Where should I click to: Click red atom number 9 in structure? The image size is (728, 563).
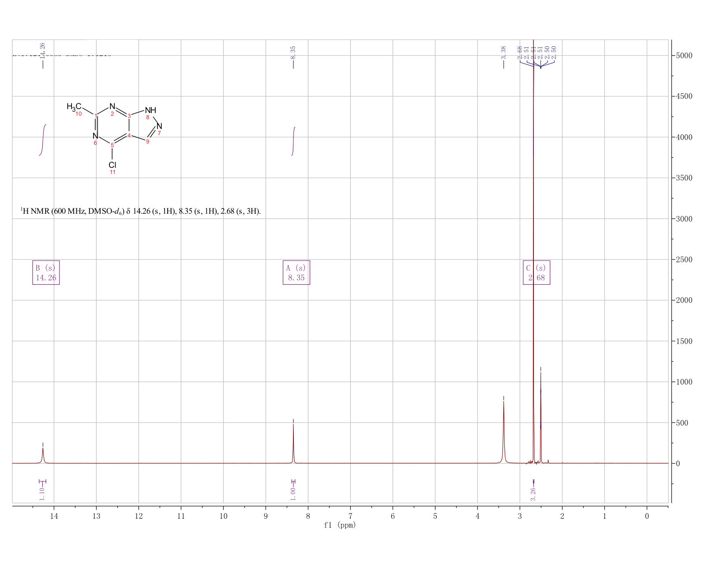tap(147, 142)
